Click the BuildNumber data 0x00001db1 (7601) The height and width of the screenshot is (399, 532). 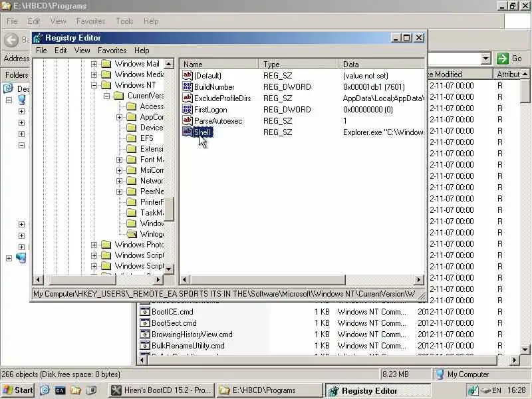[x=374, y=87]
